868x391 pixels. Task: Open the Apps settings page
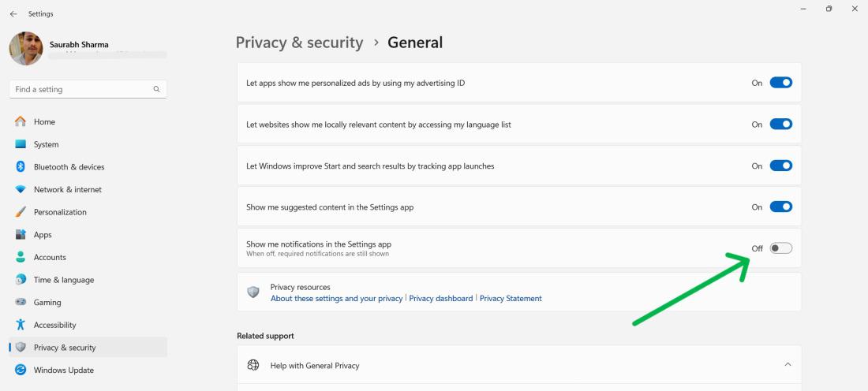point(43,235)
